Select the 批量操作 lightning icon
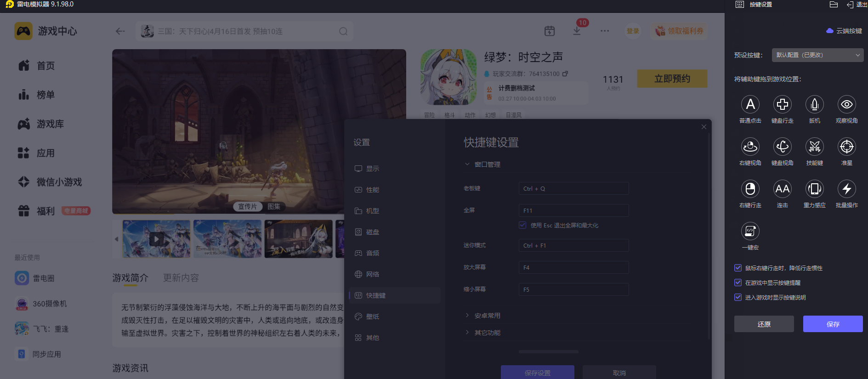The height and width of the screenshot is (379, 868). pos(847,189)
